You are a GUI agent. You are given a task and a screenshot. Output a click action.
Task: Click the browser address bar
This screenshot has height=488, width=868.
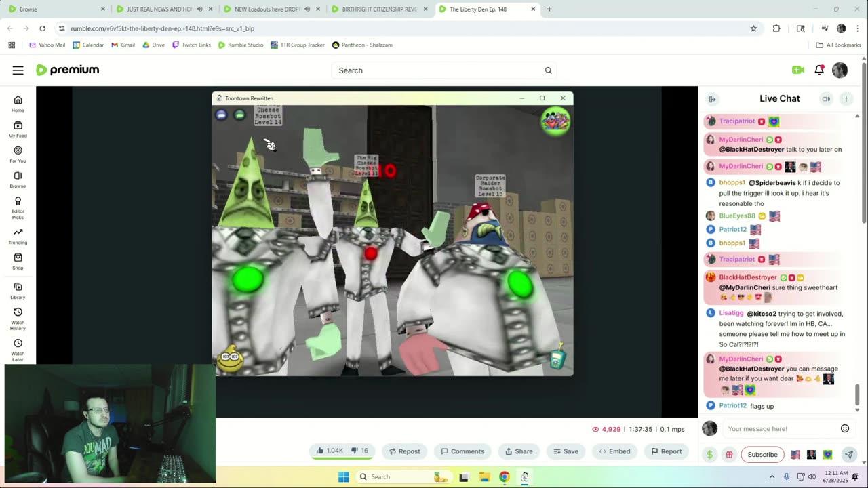400,28
